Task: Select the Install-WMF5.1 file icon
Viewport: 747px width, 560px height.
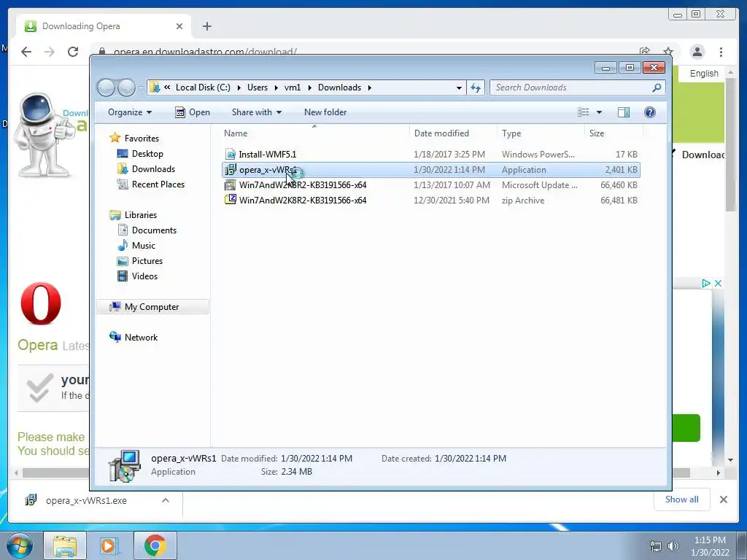Action: [x=231, y=155]
